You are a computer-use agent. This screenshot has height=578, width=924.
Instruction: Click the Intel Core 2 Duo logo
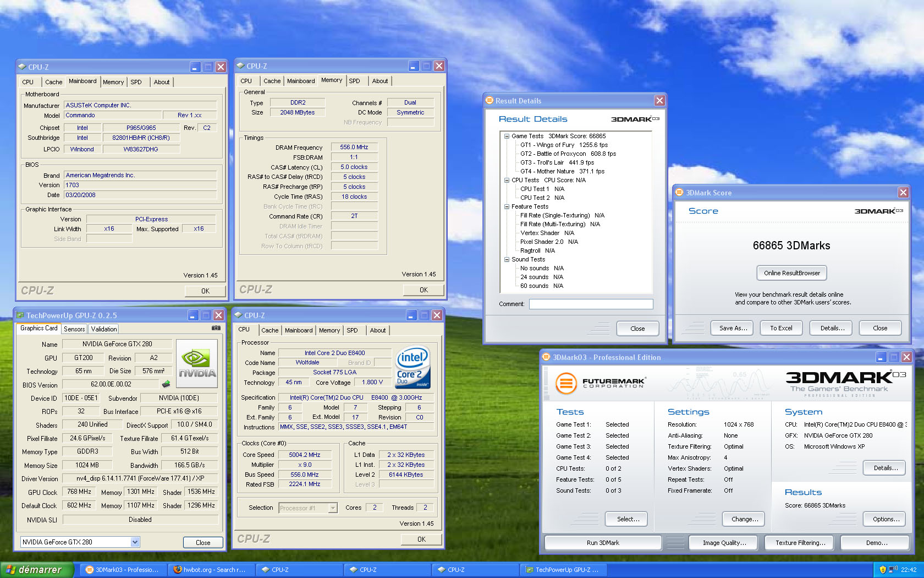[x=413, y=368]
